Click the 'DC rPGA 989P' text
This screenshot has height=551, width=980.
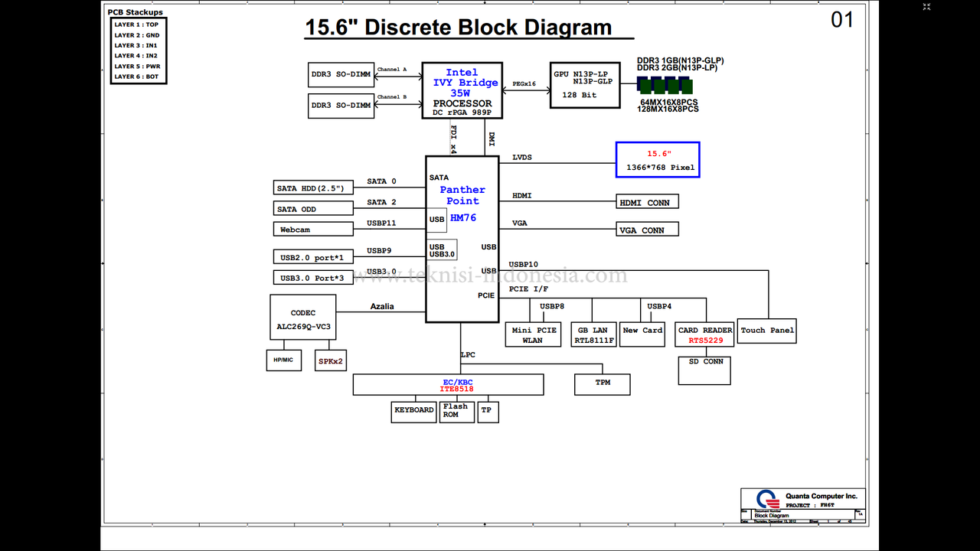click(462, 112)
